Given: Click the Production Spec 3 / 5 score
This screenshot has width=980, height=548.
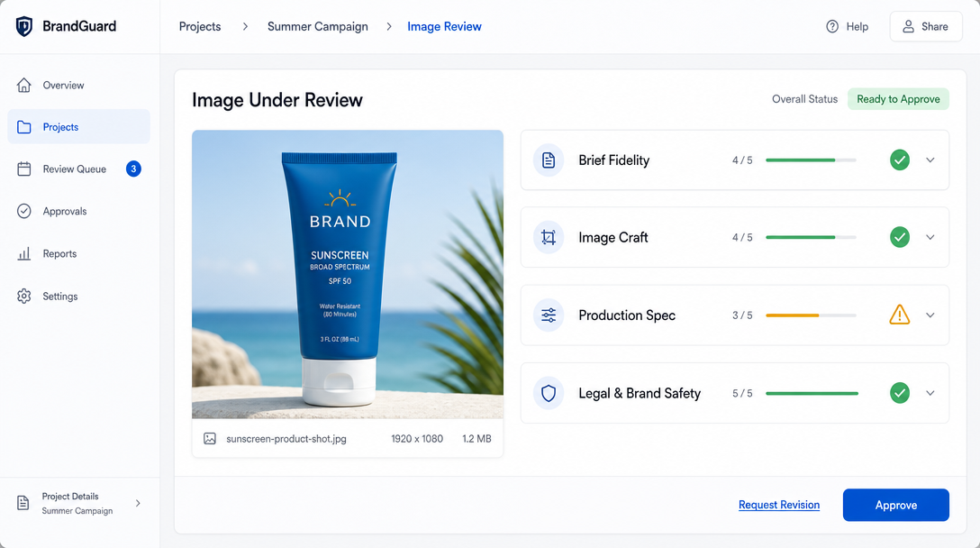Looking at the screenshot, I should point(742,315).
